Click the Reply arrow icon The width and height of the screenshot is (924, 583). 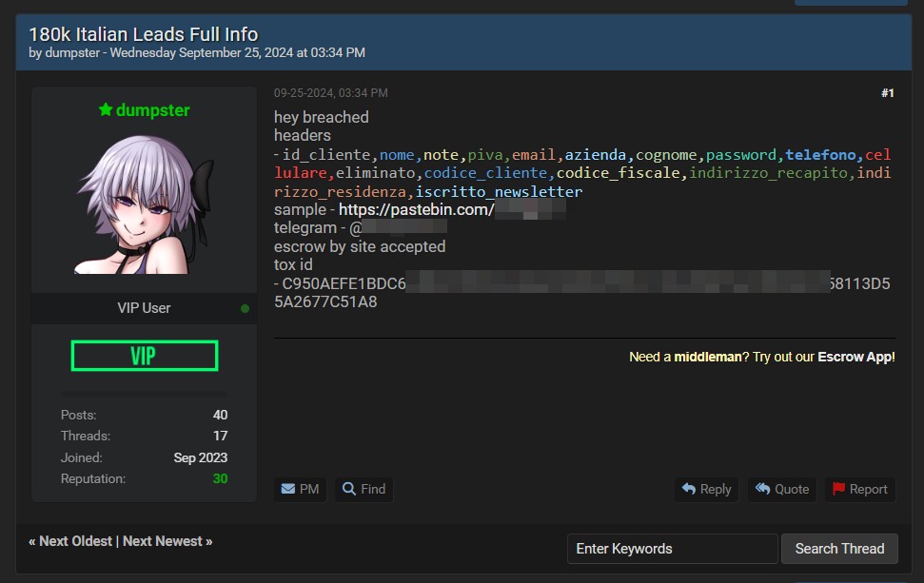point(689,489)
